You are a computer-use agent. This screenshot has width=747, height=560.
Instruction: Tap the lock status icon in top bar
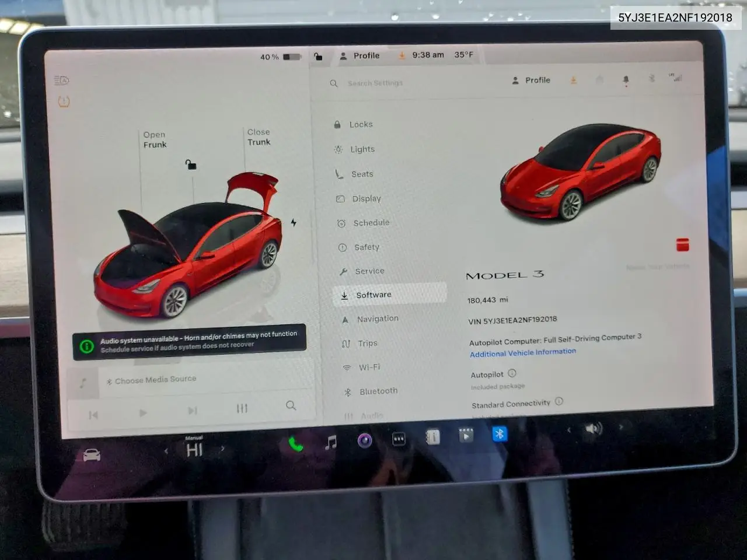(x=318, y=57)
